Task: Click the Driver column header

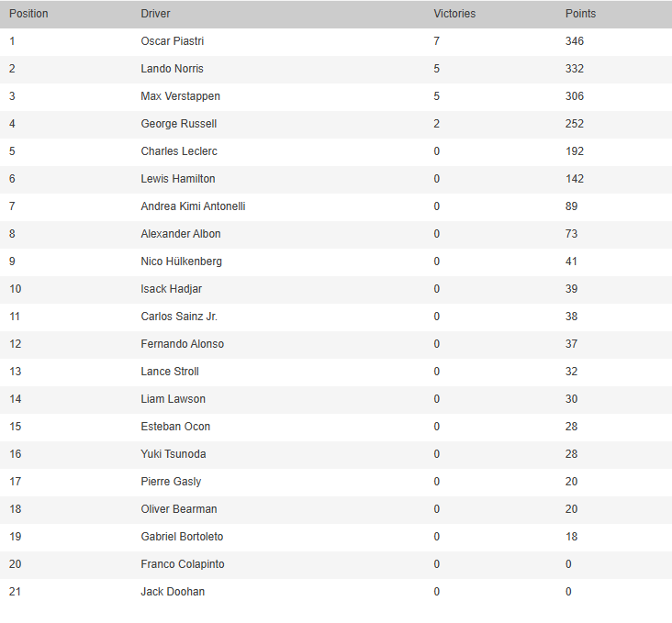Action: 155,14
